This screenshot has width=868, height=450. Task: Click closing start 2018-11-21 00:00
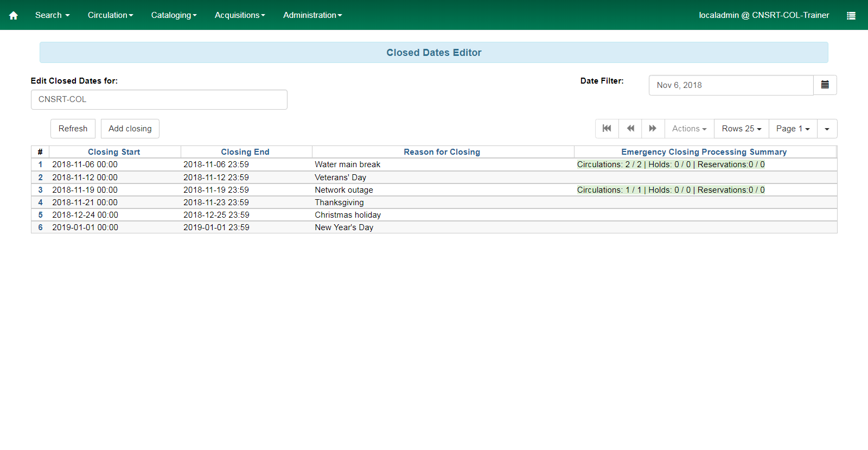click(85, 202)
